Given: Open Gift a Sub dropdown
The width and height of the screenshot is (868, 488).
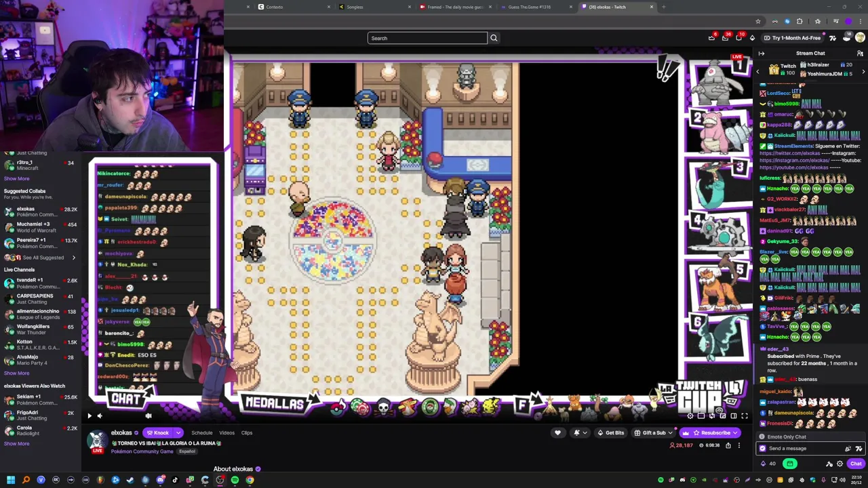Looking at the screenshot, I should point(654,432).
